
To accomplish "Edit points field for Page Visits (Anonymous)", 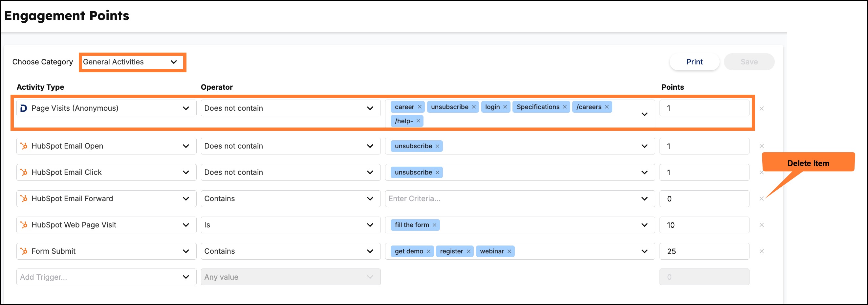I will [x=704, y=108].
